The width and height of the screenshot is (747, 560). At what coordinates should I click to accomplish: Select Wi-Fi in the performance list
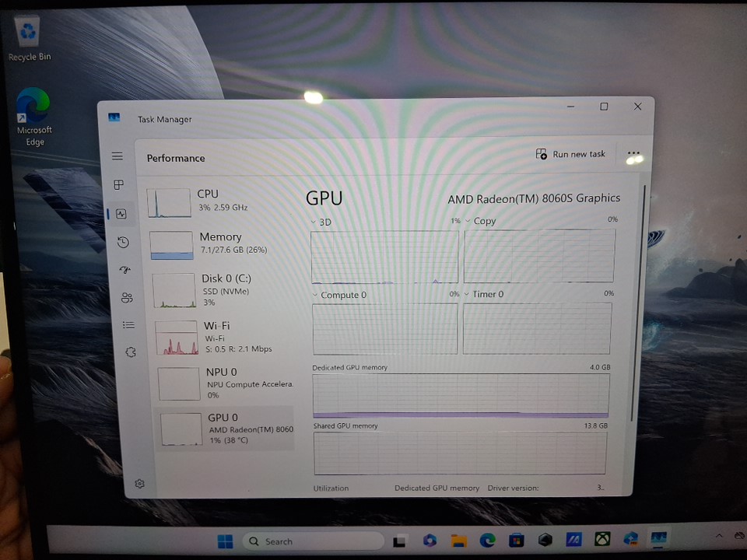[226, 337]
